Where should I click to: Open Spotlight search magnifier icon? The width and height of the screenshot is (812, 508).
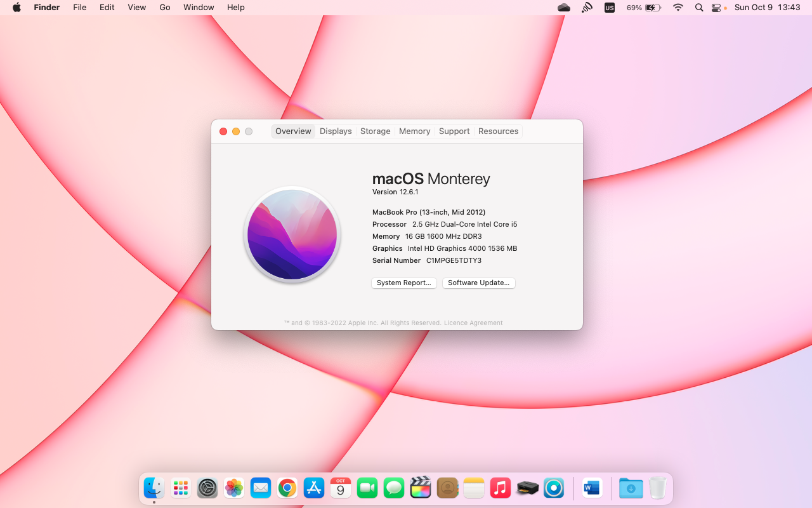point(699,8)
